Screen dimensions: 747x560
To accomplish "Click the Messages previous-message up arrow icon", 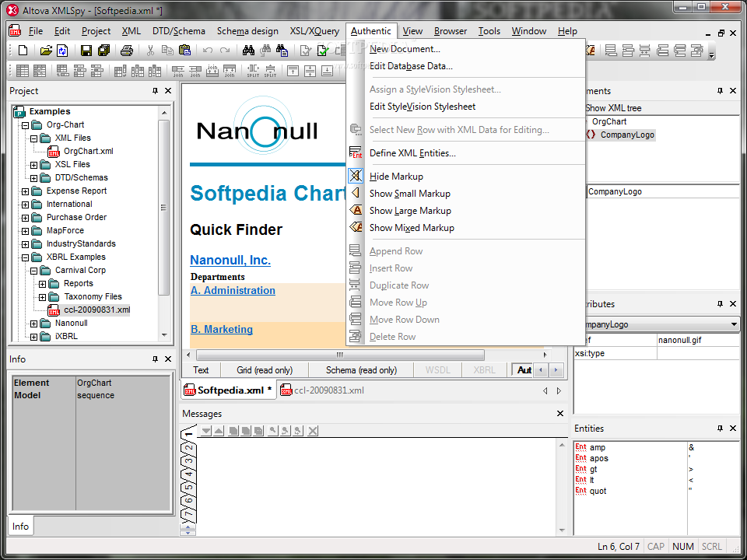I will click(x=218, y=431).
